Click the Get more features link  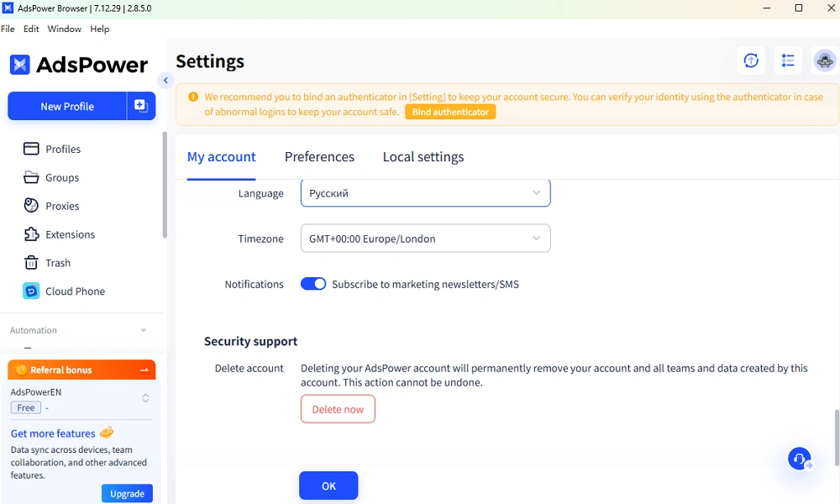coord(53,433)
